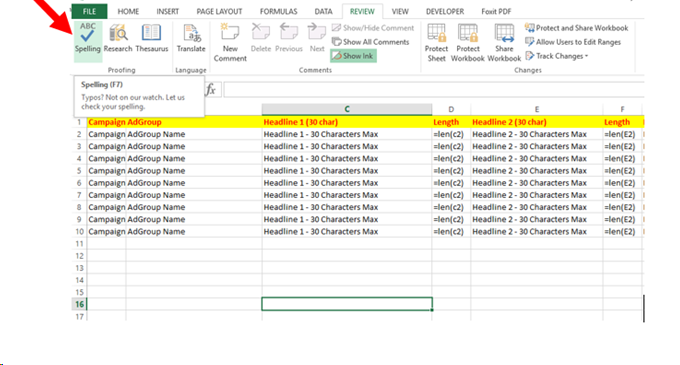
Task: Switch to the INSERT tab
Action: (167, 11)
